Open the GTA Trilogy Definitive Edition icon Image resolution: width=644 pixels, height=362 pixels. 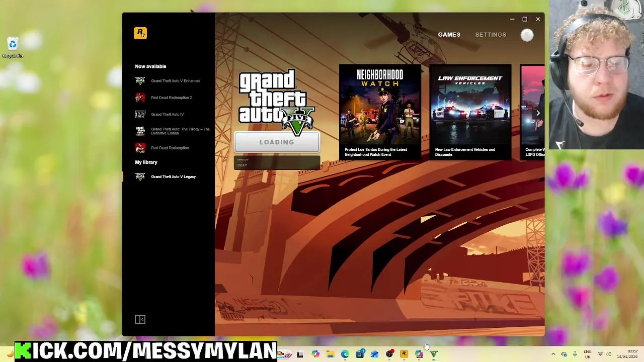[x=140, y=131]
